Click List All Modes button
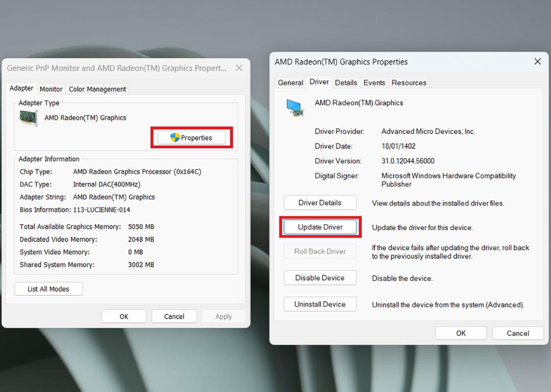This screenshot has width=551, height=392. [48, 289]
